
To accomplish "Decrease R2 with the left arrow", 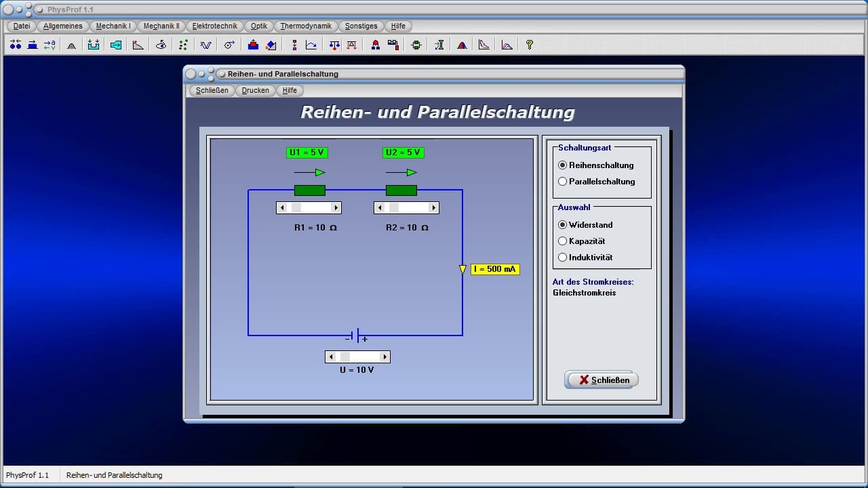I will click(x=380, y=208).
